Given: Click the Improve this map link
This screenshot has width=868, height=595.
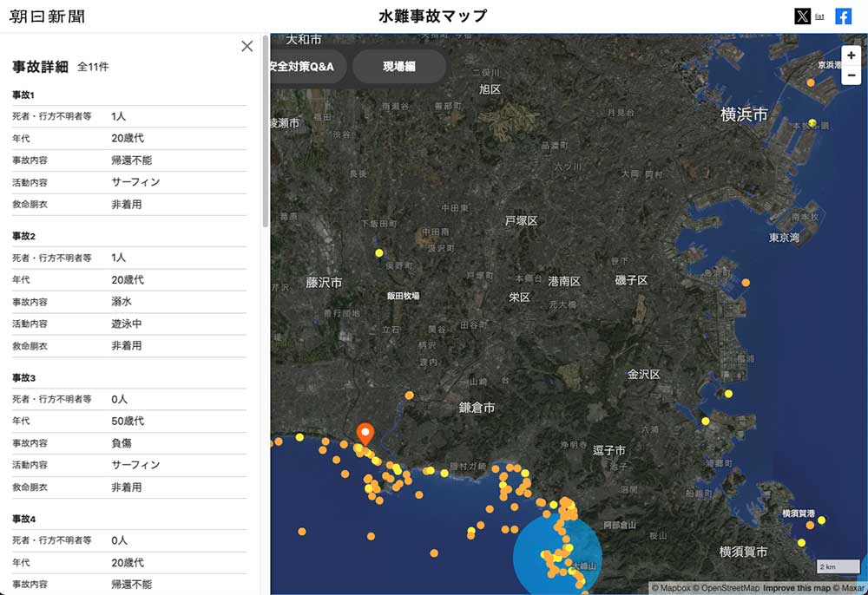Looking at the screenshot, I should [x=797, y=588].
